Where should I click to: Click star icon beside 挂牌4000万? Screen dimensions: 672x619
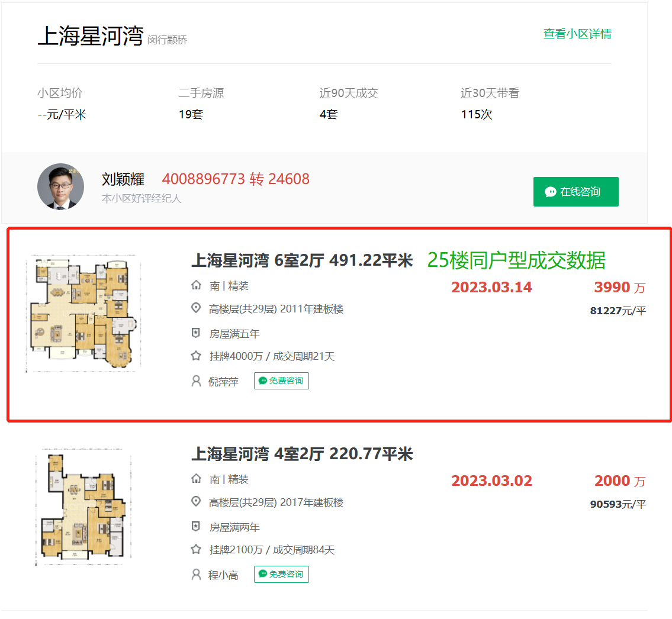(196, 356)
